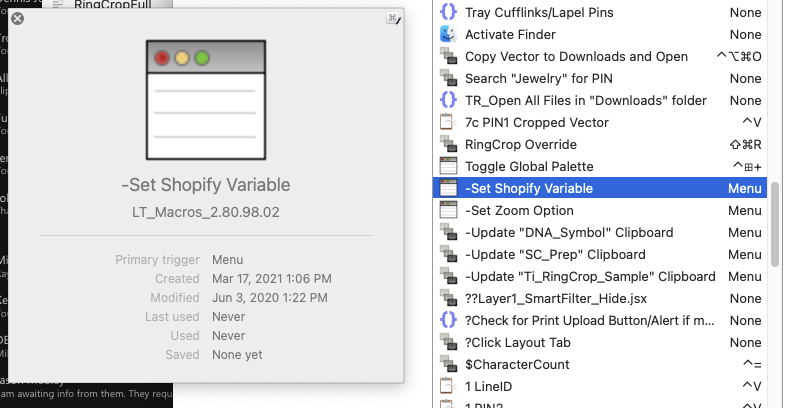Click the 7c PIN1 Cropped Vector clipboard icon
The height and width of the screenshot is (408, 804).
448,123
